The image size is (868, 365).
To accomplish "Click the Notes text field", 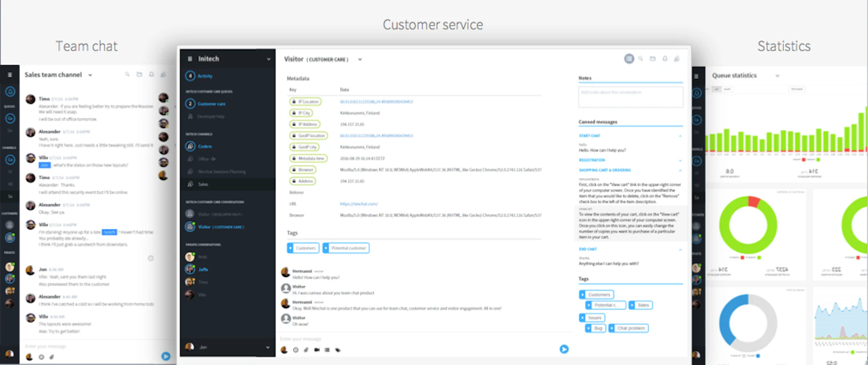I will [631, 97].
